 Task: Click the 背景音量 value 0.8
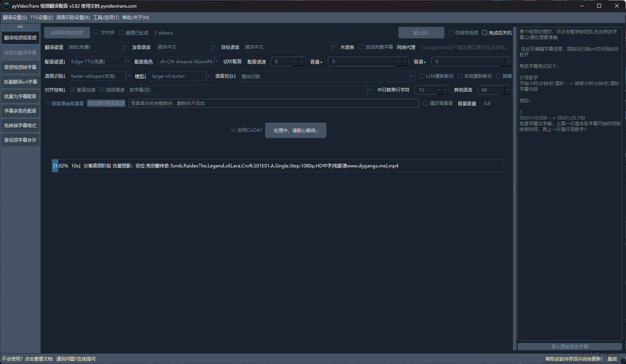point(487,103)
